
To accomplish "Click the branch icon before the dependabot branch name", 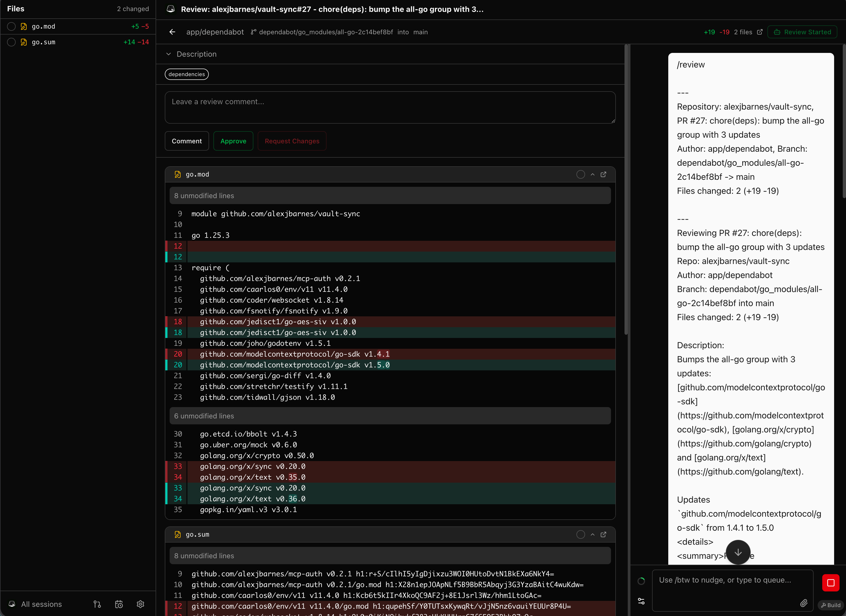I will [253, 32].
